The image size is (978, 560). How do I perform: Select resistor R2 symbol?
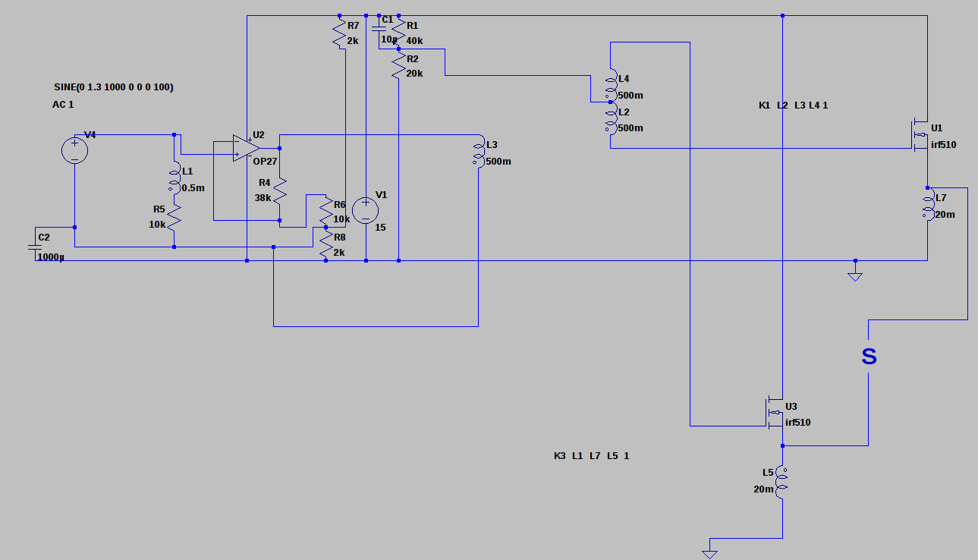[398, 65]
